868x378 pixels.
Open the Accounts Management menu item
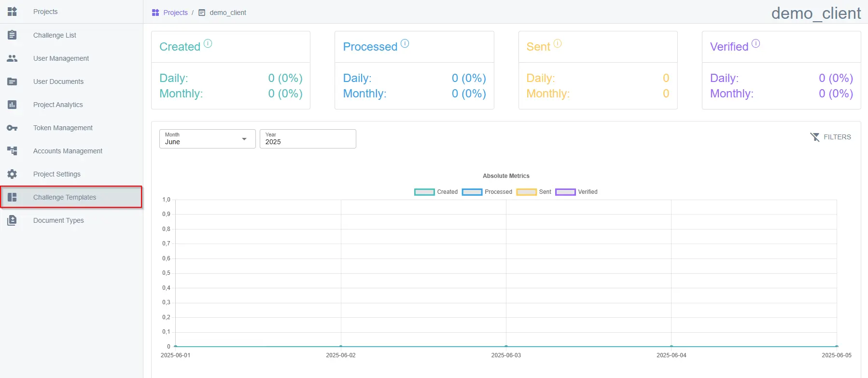tap(68, 151)
